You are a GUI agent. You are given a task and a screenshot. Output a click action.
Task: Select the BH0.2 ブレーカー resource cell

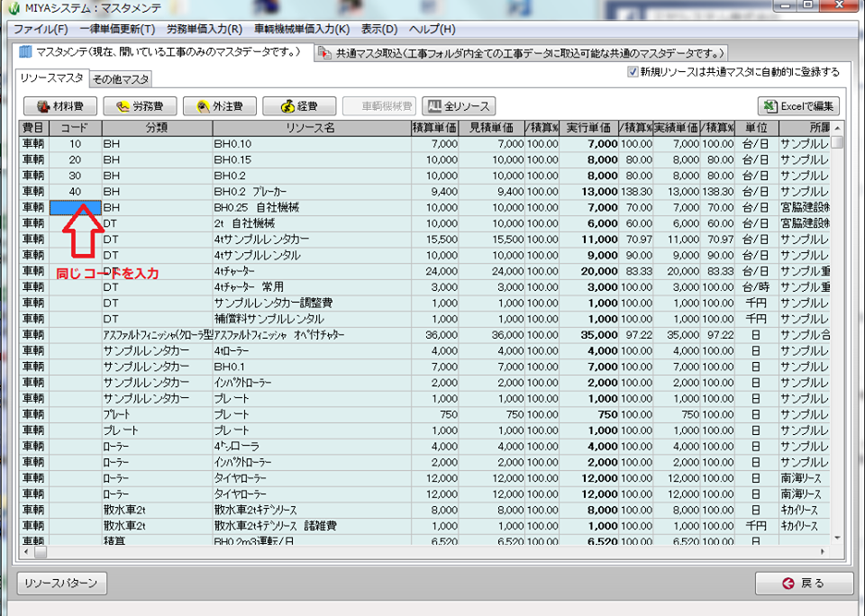tap(312, 192)
